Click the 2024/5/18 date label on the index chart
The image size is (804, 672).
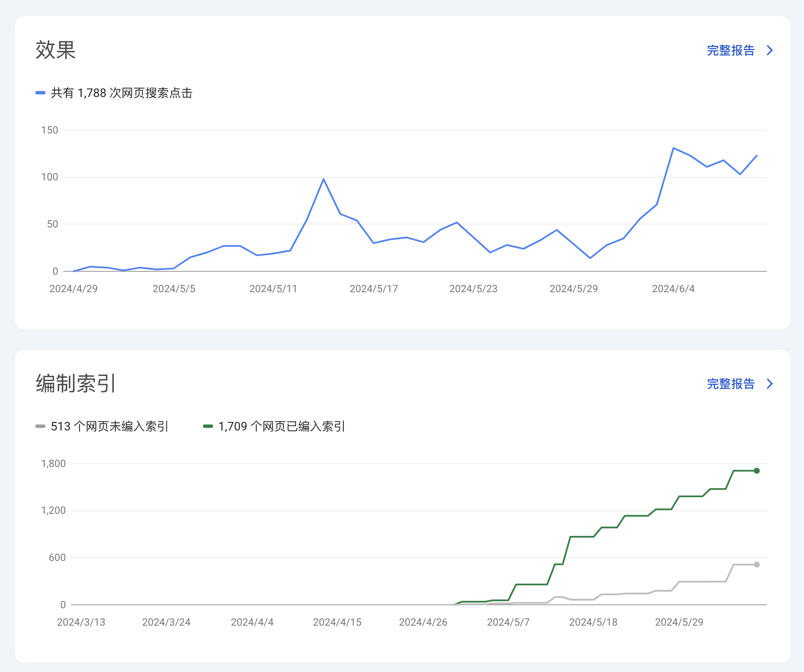[593, 622]
